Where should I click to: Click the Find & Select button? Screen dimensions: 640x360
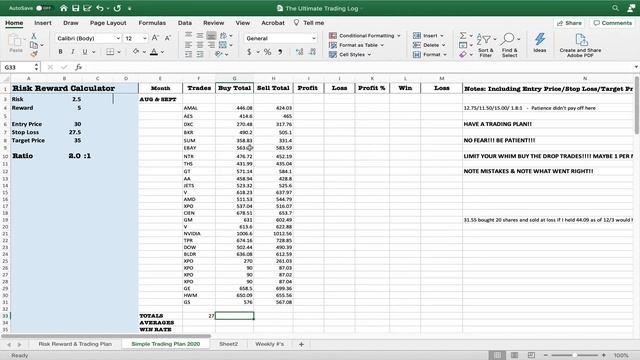click(509, 45)
